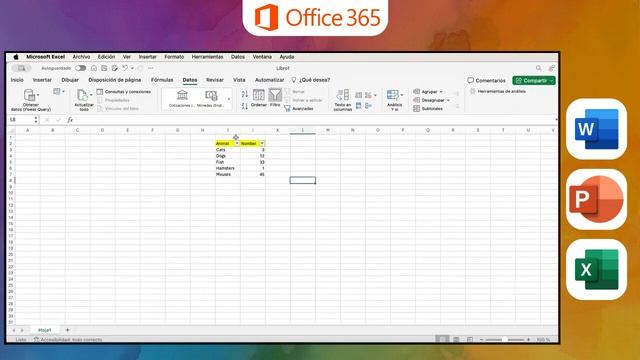Switch to the Disposición de página tab
Image resolution: width=640 pixels, height=360 pixels.
115,80
